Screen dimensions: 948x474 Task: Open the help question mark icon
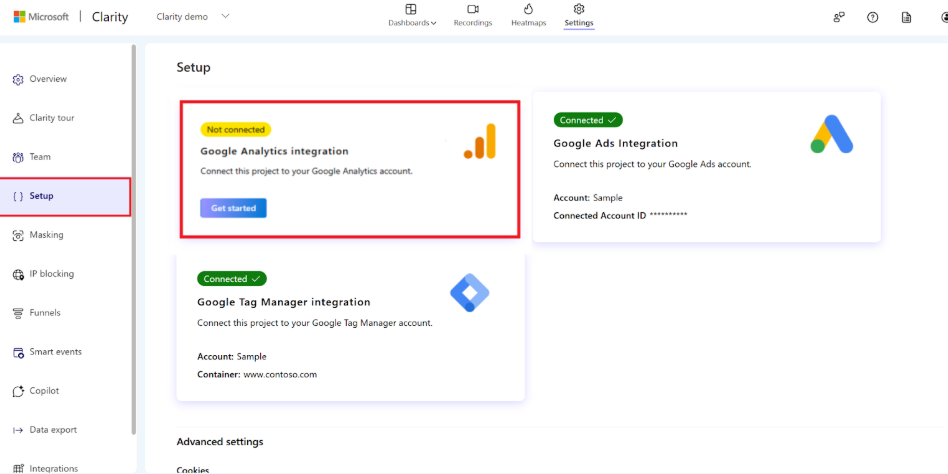click(872, 18)
